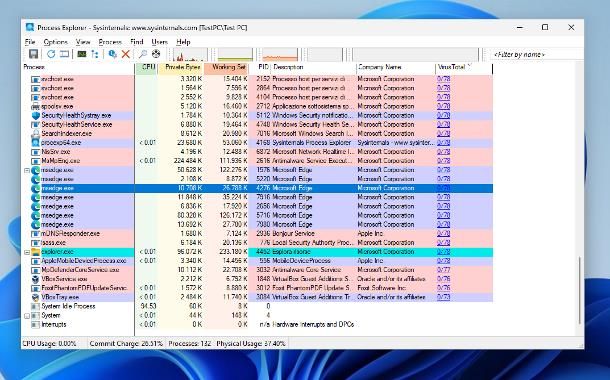Click the Show Process Tree toolbar icon
The image size is (610, 380).
[x=95, y=54]
